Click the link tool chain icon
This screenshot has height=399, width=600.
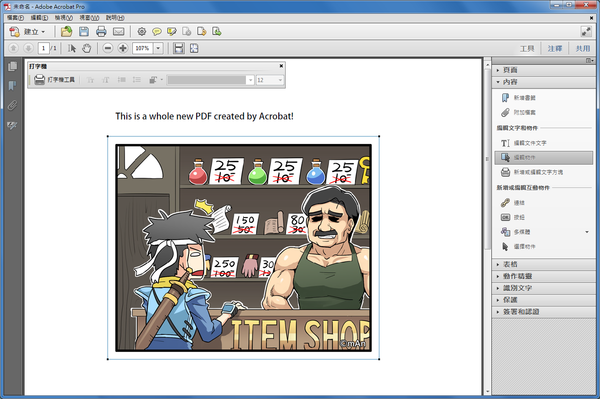pos(505,203)
